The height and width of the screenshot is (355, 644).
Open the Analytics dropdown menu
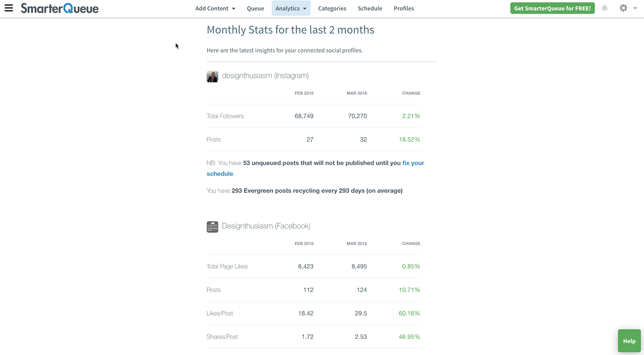[291, 8]
